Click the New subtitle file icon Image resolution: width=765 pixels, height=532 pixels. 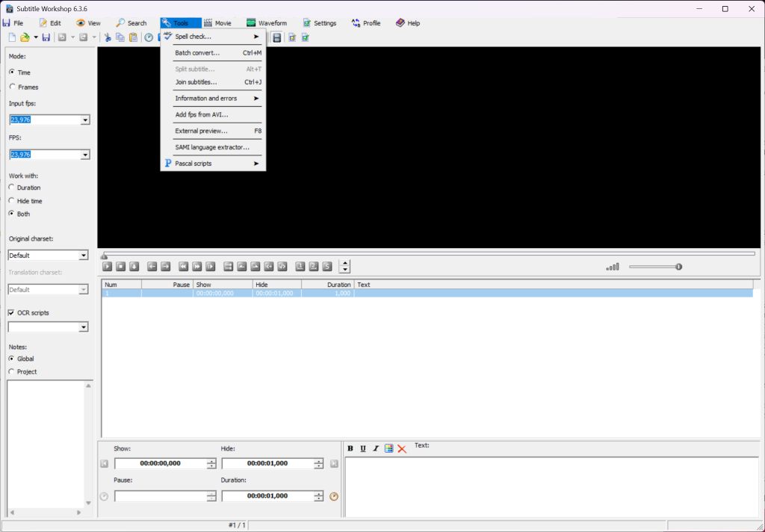point(12,37)
